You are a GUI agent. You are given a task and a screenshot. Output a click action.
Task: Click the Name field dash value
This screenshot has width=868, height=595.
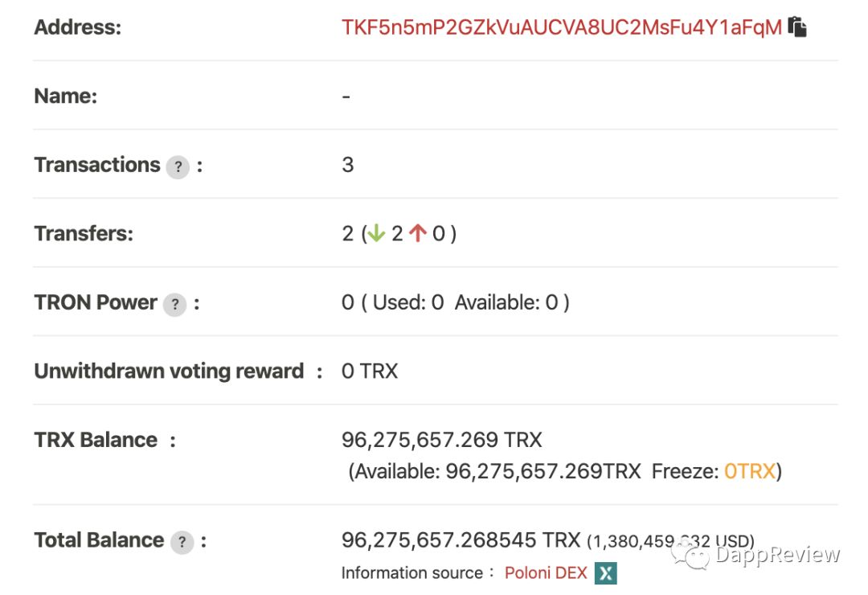coord(346,97)
